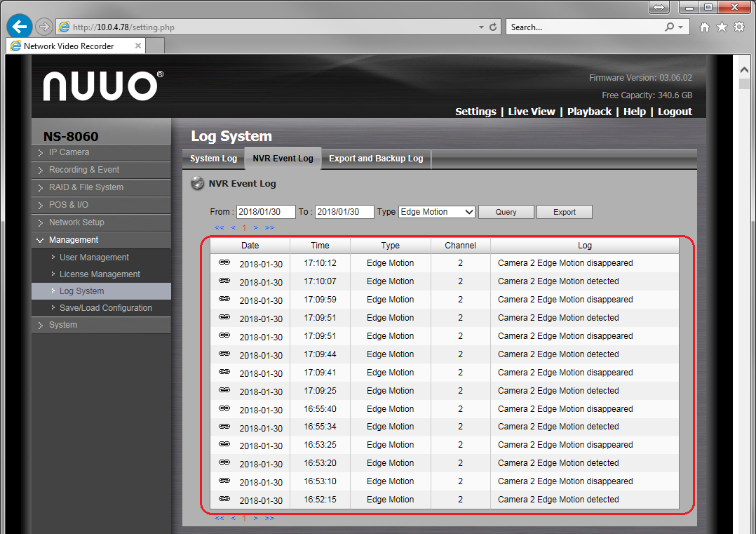756x534 pixels.
Task: Expand the IP Camera sidebar section
Action: coord(69,152)
